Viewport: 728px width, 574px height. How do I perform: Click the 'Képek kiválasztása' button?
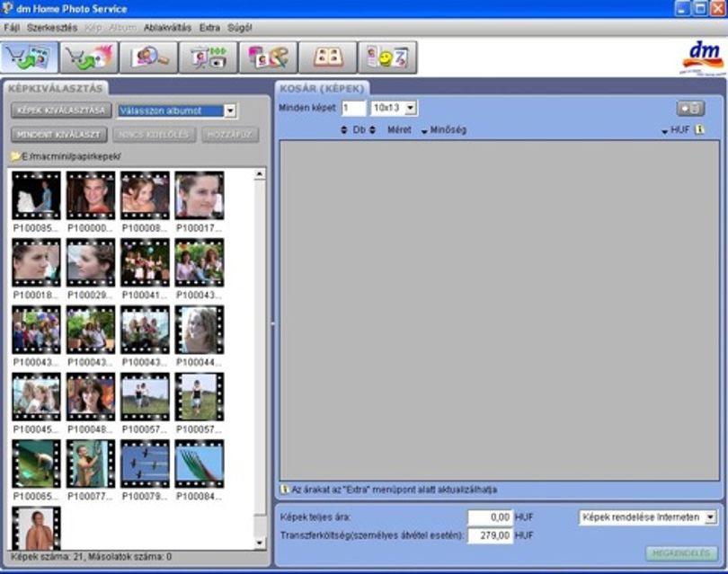click(61, 110)
